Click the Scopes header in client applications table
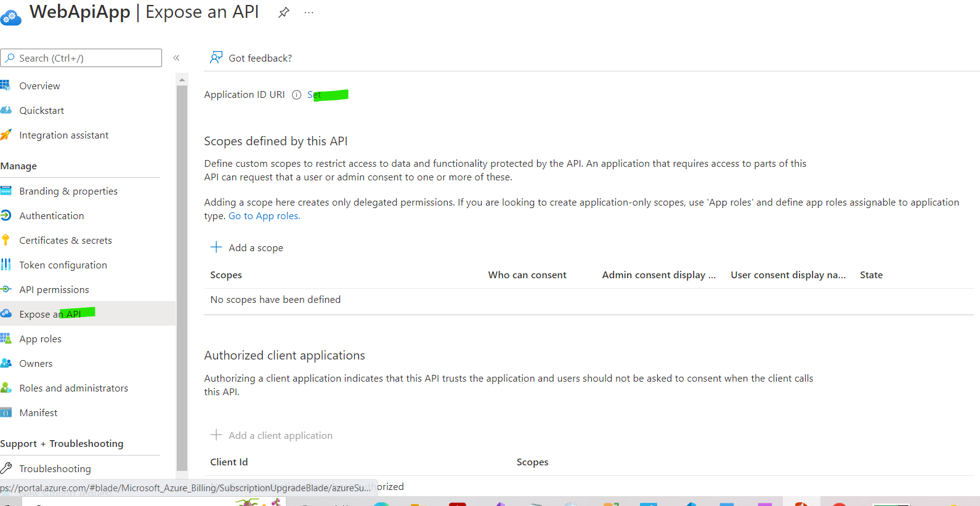 [x=532, y=462]
